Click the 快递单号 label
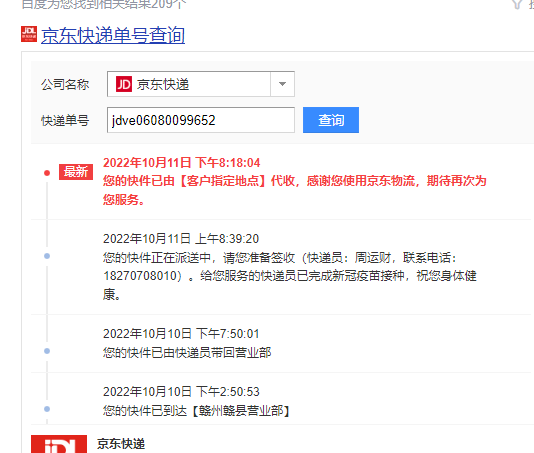This screenshot has width=534, height=453. point(65,120)
